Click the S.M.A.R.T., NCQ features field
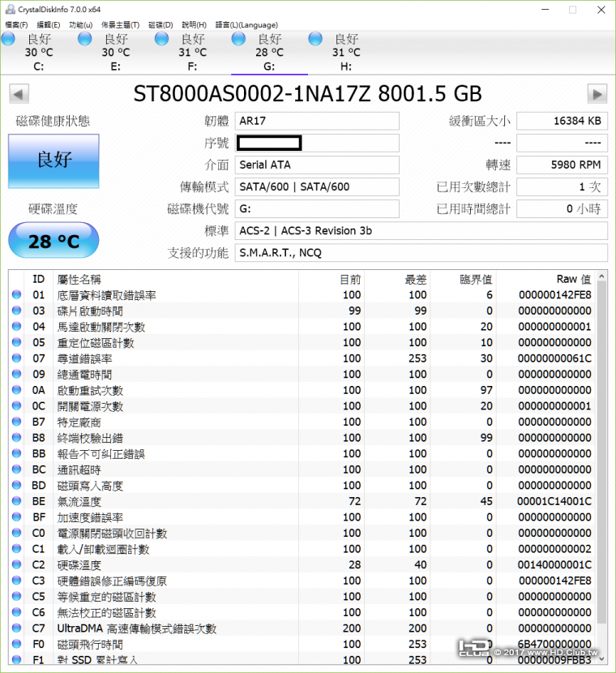 (x=421, y=253)
